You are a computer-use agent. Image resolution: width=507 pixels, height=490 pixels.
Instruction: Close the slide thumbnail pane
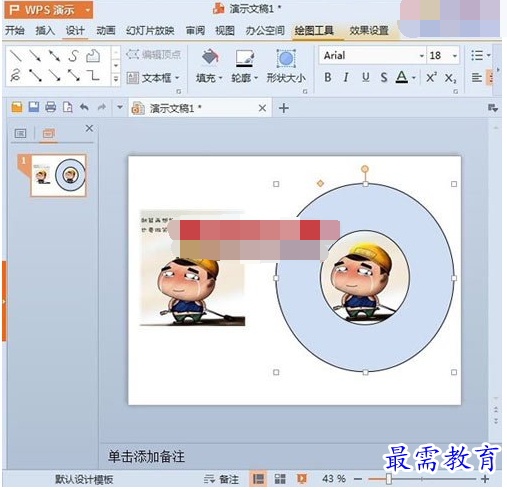(x=89, y=128)
